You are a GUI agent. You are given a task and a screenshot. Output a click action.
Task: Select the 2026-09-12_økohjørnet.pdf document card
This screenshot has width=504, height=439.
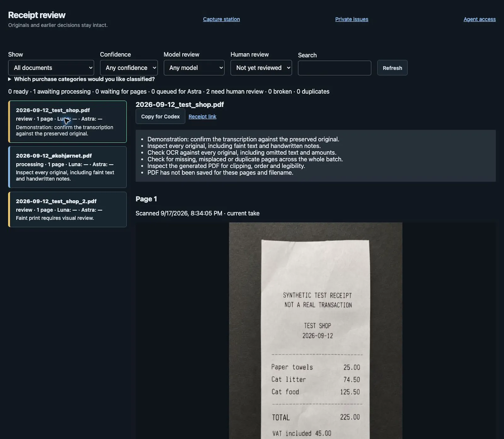coord(67,167)
